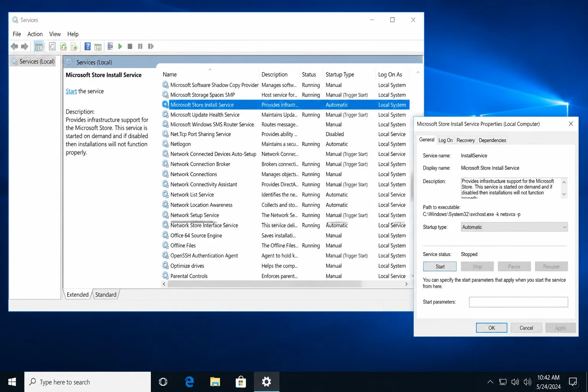Open the Startup type dropdown

[514, 227]
